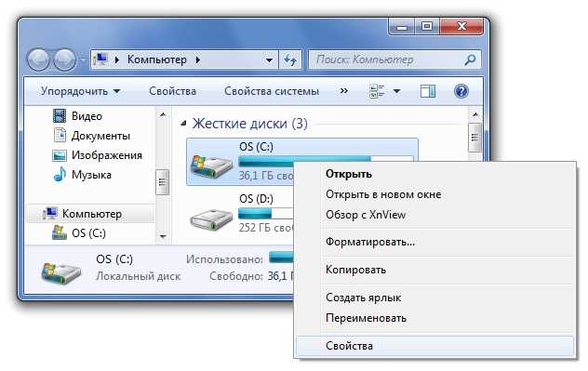The width and height of the screenshot is (588, 371).
Task: Choose Форматировать... in the context menu
Action: click(435, 242)
